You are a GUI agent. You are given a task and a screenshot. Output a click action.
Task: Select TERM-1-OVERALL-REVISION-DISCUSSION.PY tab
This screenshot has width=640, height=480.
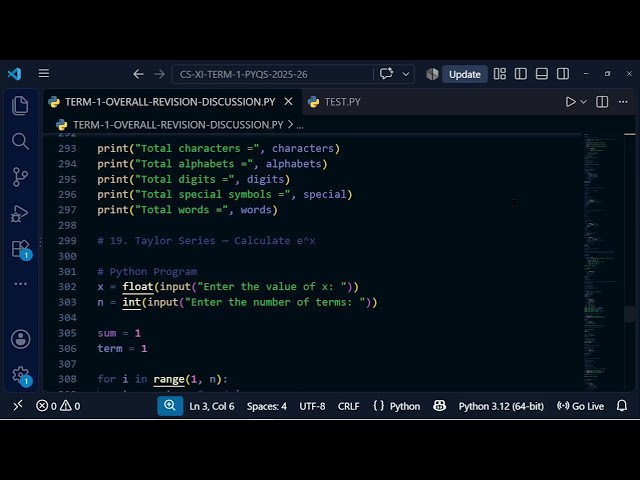click(170, 102)
